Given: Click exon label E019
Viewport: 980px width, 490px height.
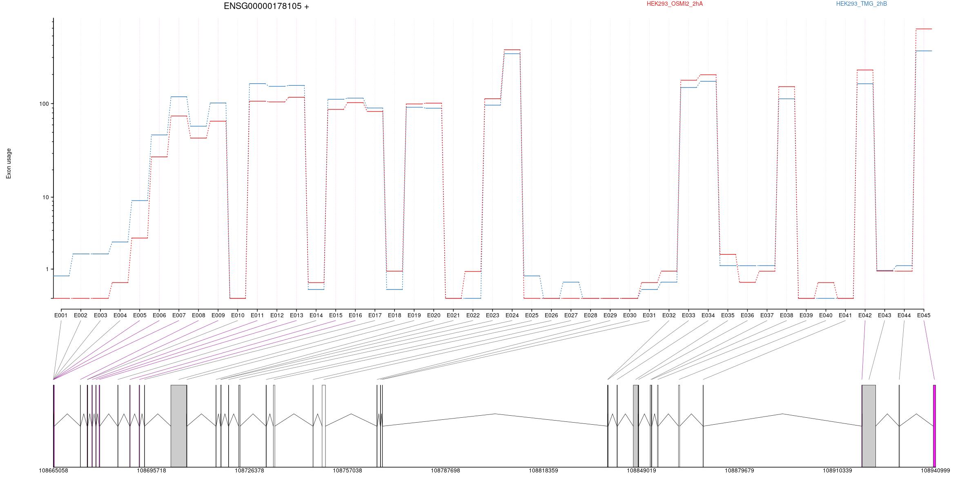Looking at the screenshot, I should click(x=414, y=315).
